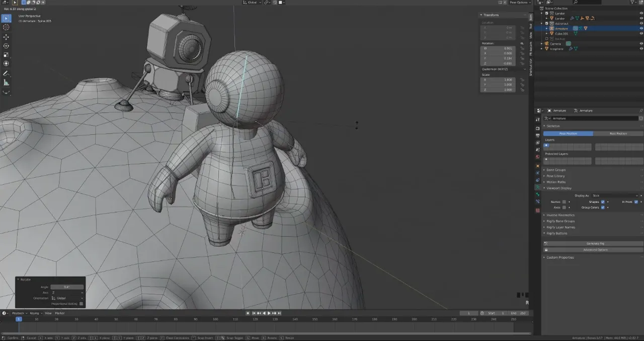Image resolution: width=644 pixels, height=341 pixels.
Task: Open the Texture properties tab
Action: point(537,210)
